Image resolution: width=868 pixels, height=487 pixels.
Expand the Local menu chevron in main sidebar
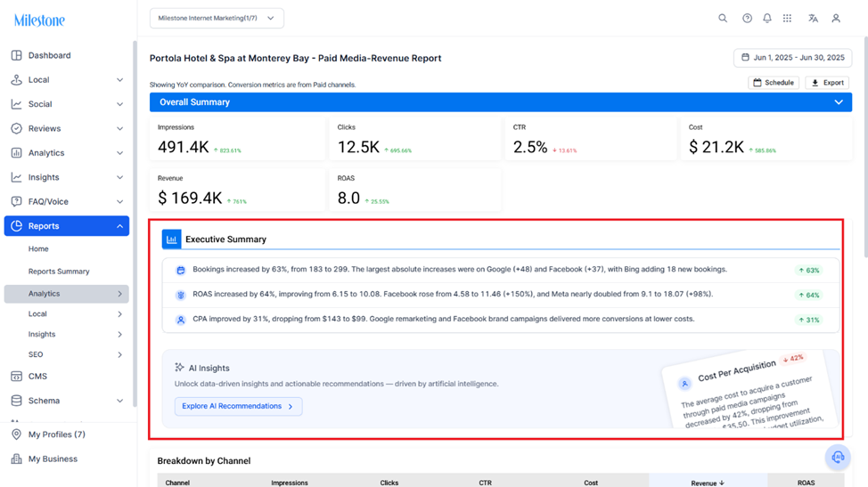point(119,79)
